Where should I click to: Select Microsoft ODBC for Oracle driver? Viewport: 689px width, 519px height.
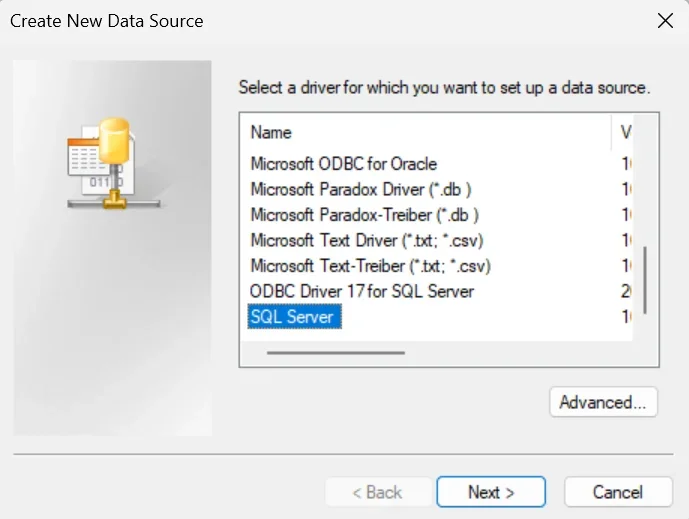click(x=344, y=164)
